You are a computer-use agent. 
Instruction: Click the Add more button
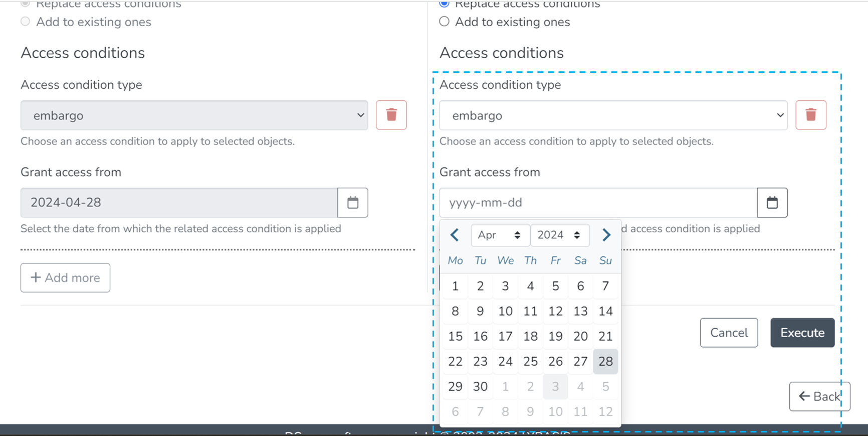(x=65, y=278)
